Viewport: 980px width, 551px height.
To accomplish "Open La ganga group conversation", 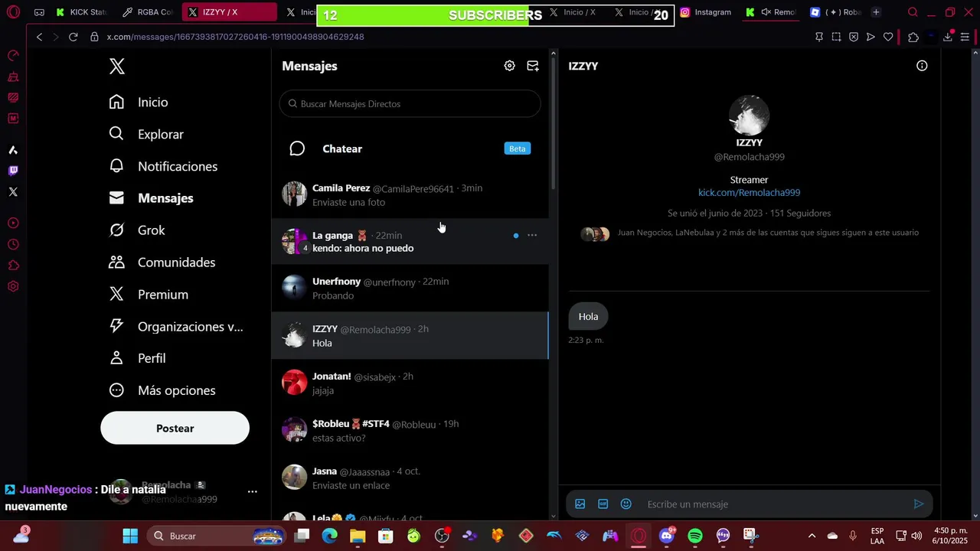I will click(410, 242).
